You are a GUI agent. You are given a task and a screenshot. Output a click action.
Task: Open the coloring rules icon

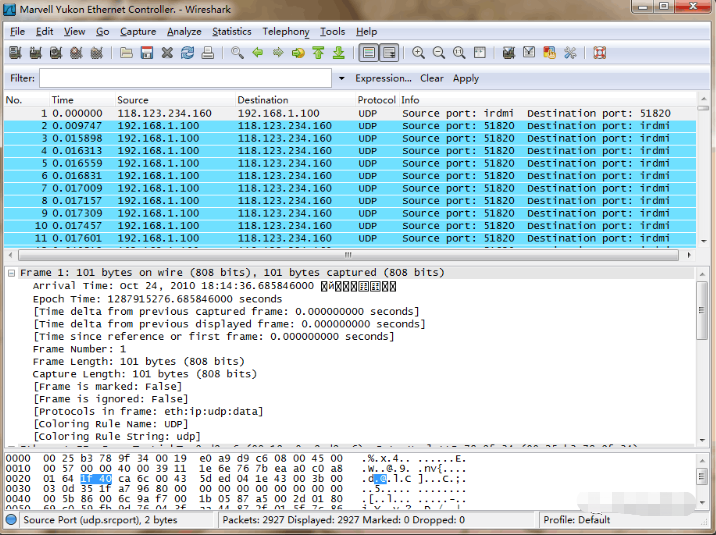[x=549, y=53]
